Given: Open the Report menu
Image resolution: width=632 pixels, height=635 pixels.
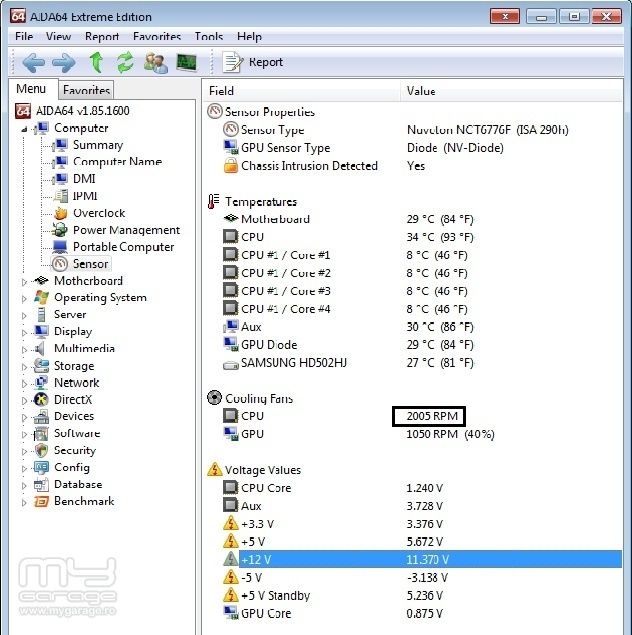Looking at the screenshot, I should click(x=102, y=36).
